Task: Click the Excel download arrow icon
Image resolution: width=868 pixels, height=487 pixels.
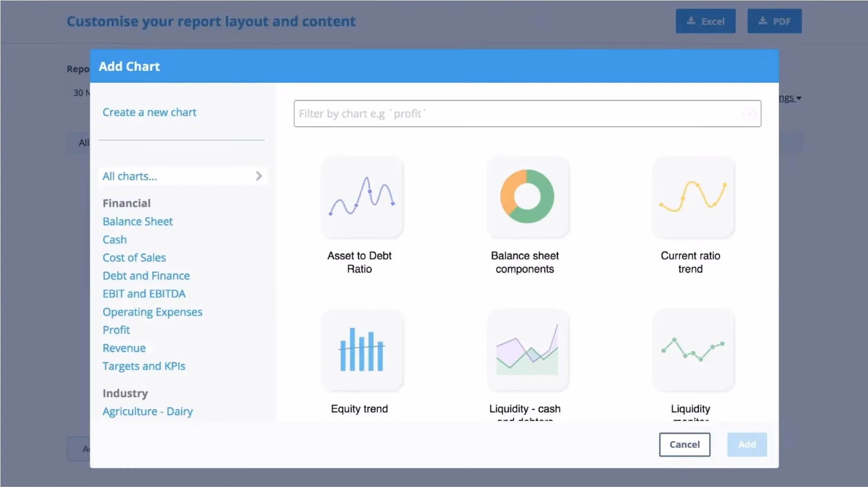Action: point(691,21)
